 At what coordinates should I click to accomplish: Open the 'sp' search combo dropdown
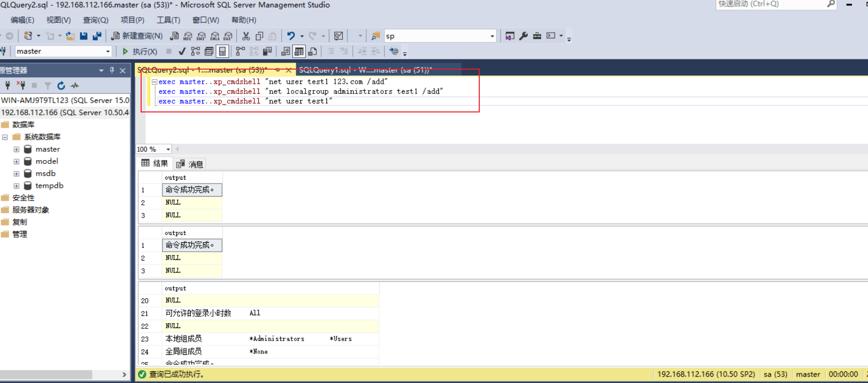492,36
